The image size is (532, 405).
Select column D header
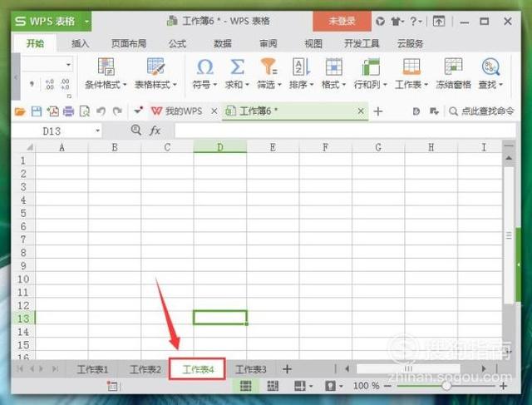(x=219, y=147)
